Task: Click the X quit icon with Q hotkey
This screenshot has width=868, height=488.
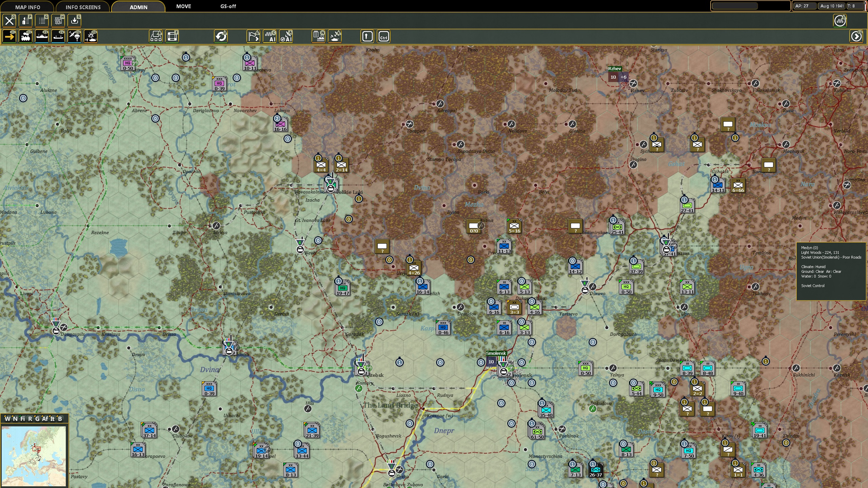Action: point(9,21)
